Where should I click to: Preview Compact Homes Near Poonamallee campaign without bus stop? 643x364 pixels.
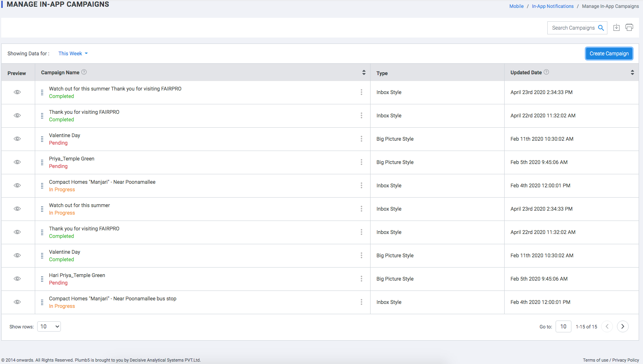[17, 185]
